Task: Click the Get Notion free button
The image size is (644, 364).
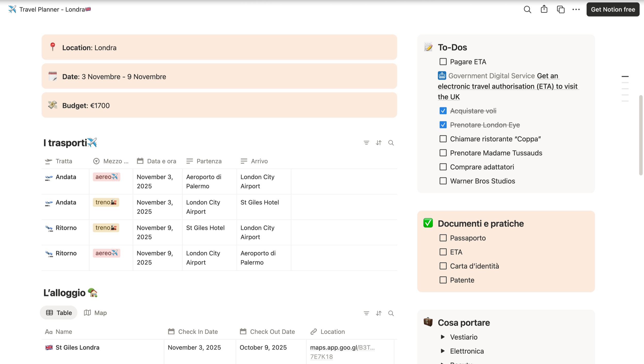Action: pos(613,10)
